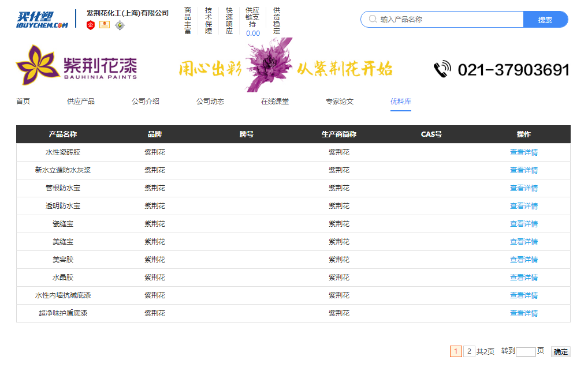This screenshot has width=588, height=371.
Task: Click the phone number 021-37903691
Action: (513, 70)
